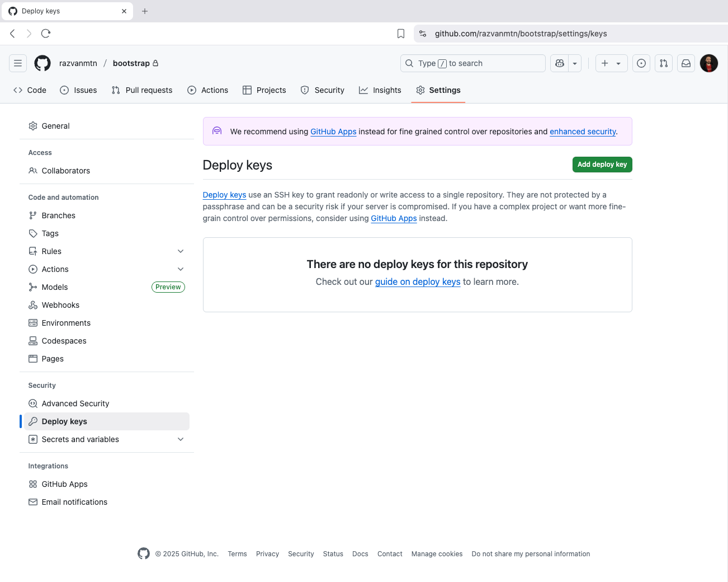Open the user profile avatar menu
The width and height of the screenshot is (728, 582).
(x=709, y=63)
